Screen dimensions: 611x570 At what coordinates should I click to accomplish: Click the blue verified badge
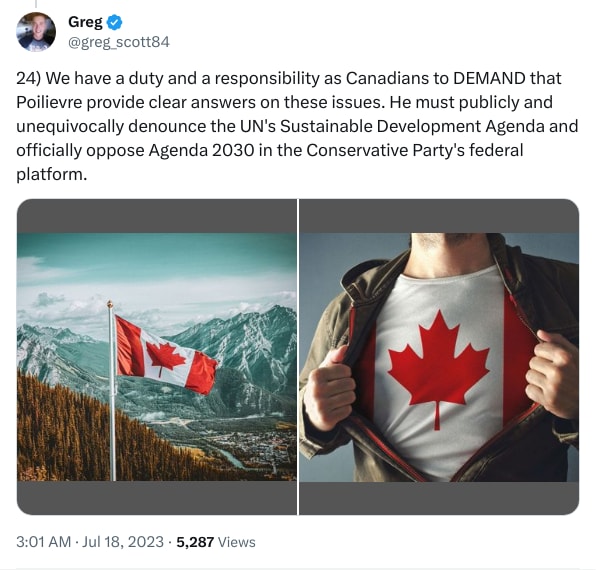coord(114,22)
